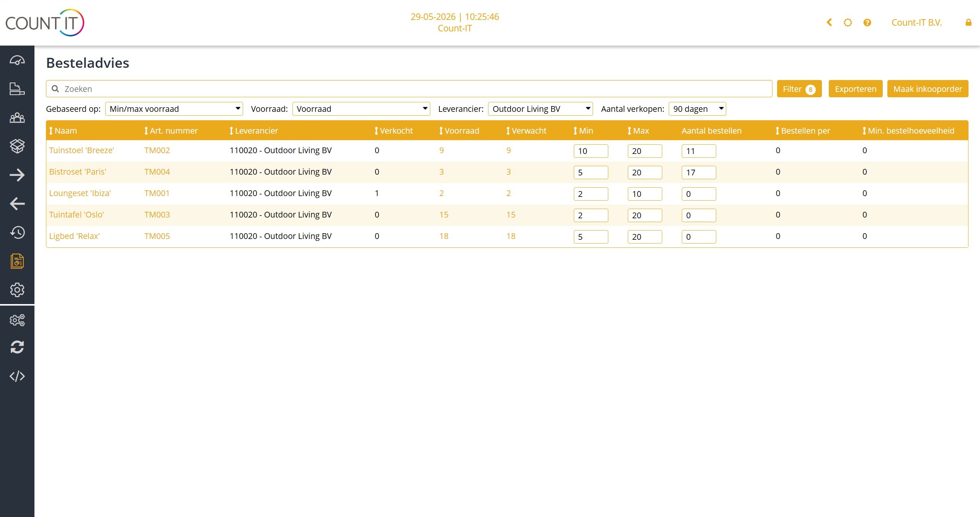Open the customers group icon in sidebar
This screenshot has width=980, height=517.
pyautogui.click(x=17, y=118)
